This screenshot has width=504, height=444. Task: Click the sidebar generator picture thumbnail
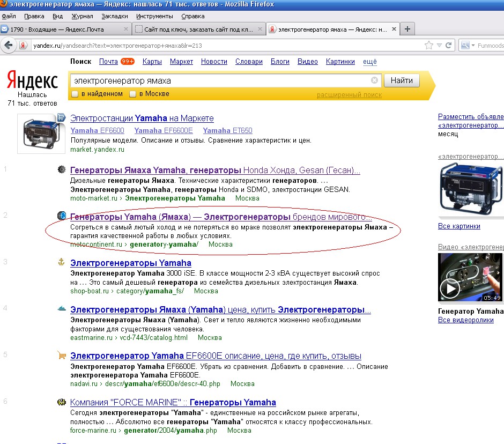[x=471, y=189]
